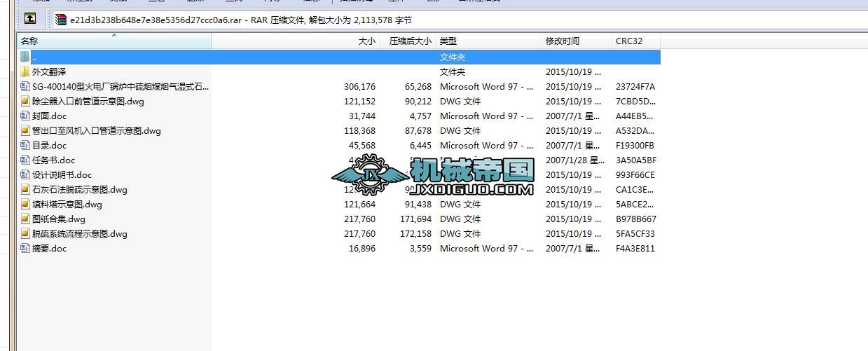Viewport: 868px width, 351px height.
Task: Click 2007/7/1 date in 摘要.doc row
Action: click(x=573, y=248)
